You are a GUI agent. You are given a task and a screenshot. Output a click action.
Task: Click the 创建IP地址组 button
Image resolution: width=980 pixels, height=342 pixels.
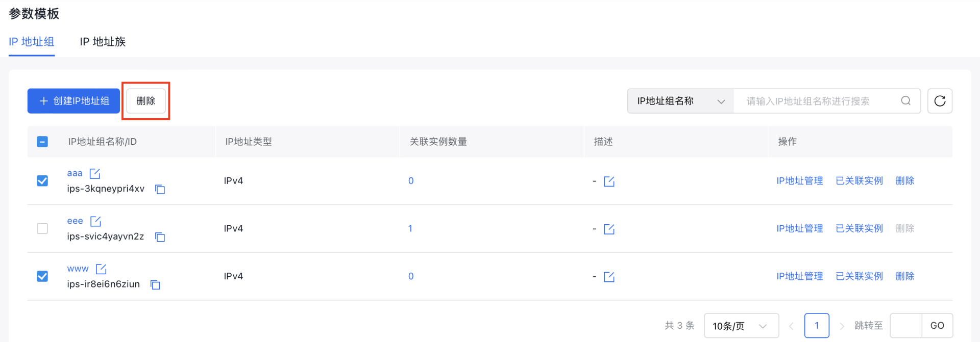(73, 101)
